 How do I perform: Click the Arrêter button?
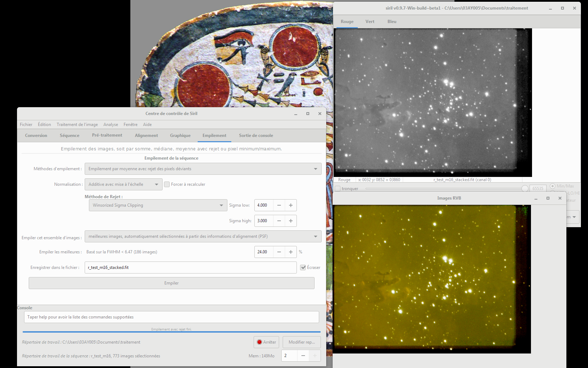tap(266, 342)
